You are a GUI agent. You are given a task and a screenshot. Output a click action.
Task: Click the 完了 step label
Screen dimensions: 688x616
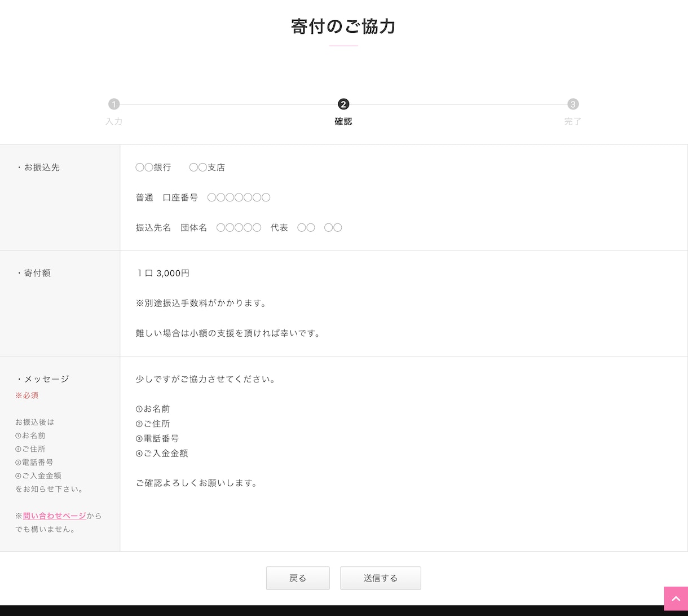point(573,121)
